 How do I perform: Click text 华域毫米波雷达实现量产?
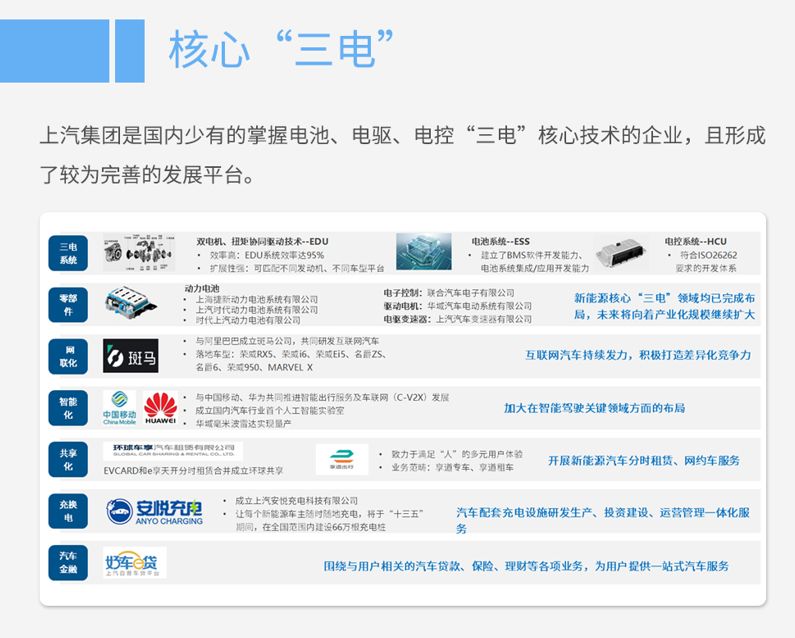pyautogui.click(x=243, y=423)
